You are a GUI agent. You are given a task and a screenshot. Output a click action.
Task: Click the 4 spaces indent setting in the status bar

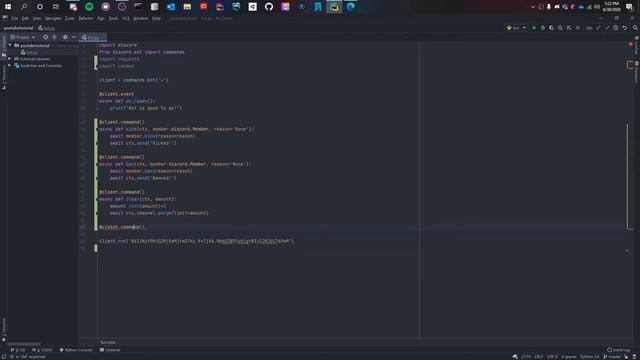[x=569, y=357]
